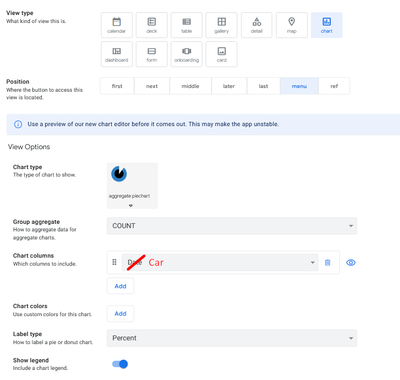400x380 pixels.
Task: Toggle the eye preview icon for chart columns
Action: click(351, 263)
